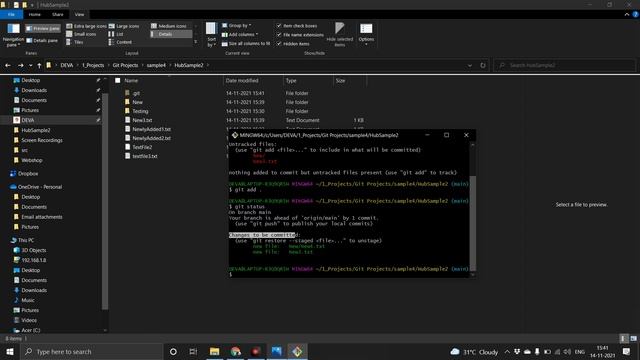
Task: Collapse the ribbon with the chevron
Action: point(627,14)
